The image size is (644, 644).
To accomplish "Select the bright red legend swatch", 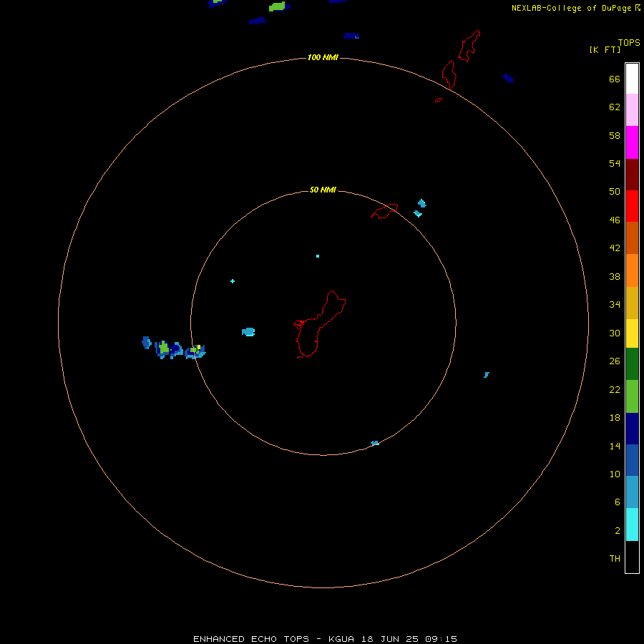I will click(x=632, y=206).
